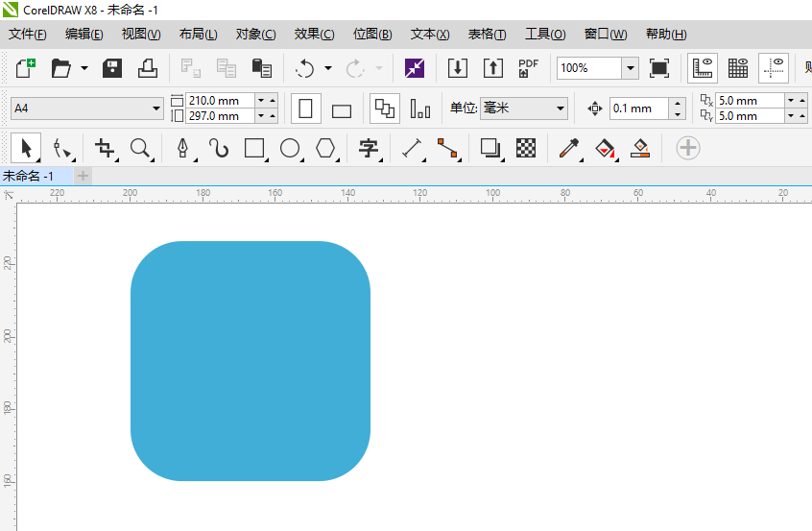The width and height of the screenshot is (812, 531).
Task: Click the page height 297.0 mm field
Action: pos(220,116)
